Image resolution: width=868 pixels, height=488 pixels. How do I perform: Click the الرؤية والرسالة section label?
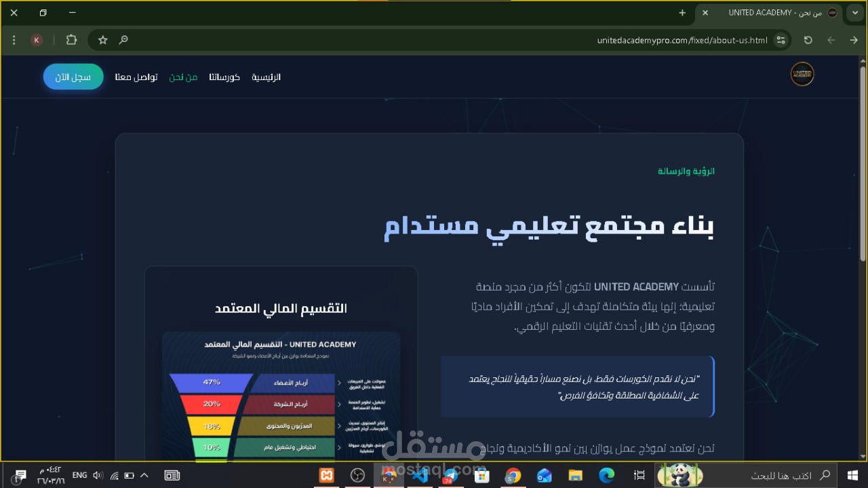pyautogui.click(x=686, y=171)
